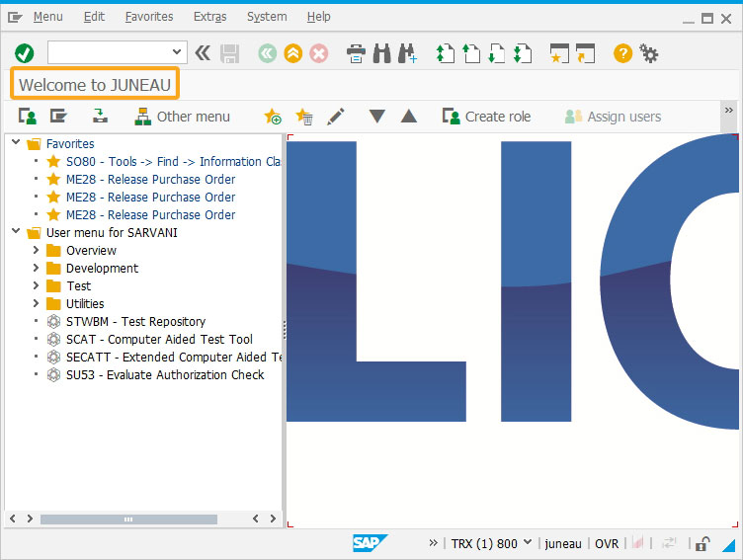Move favorite down with triangle icon
743x560 pixels.
click(x=377, y=117)
